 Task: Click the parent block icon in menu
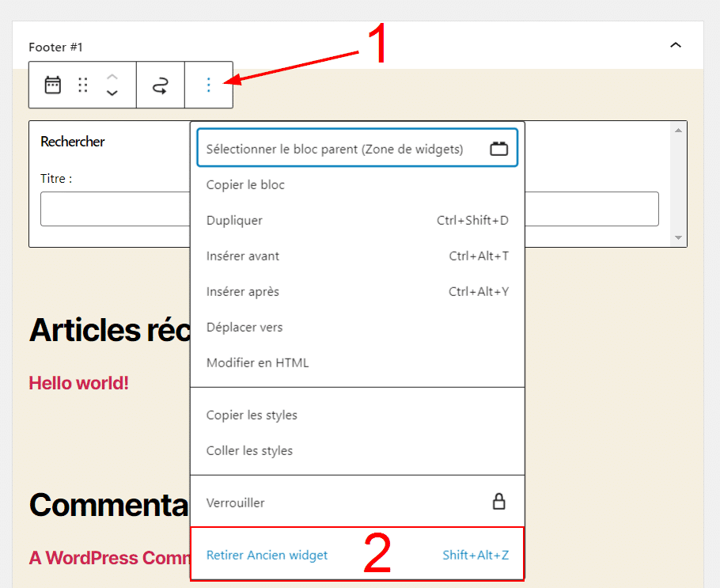point(498,149)
